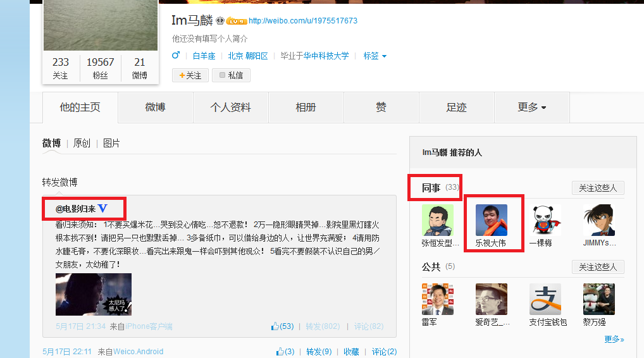
Task: Click 评论(82) on original post
Action: click(x=369, y=326)
